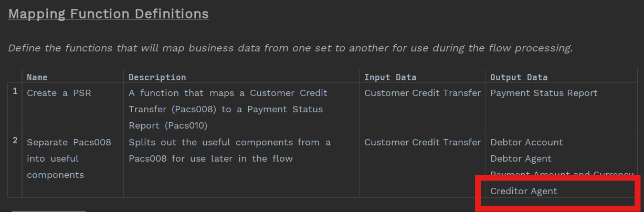Click the Payment Amount and Currency output
This screenshot has height=212, width=644.
pyautogui.click(x=561, y=174)
